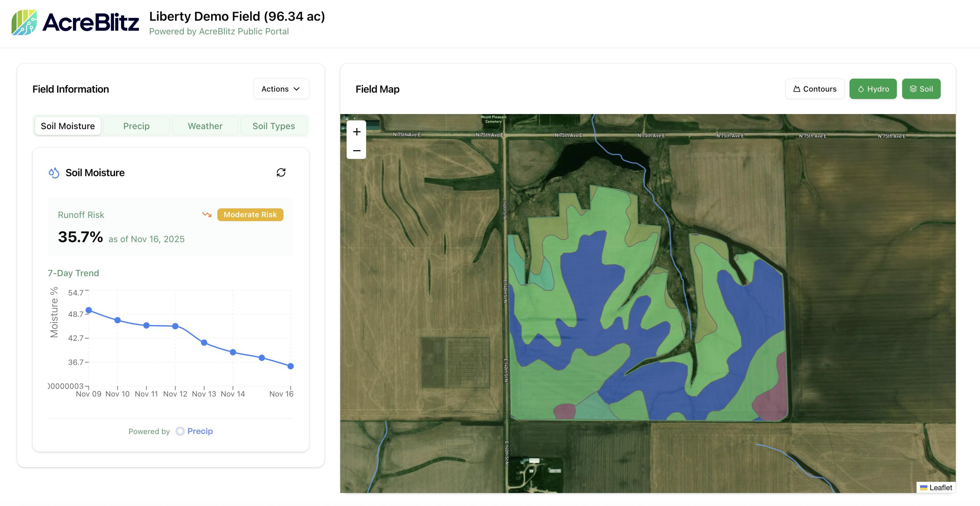Screen dimensions: 980x506
Task: Zoom in on the field map
Action: (x=356, y=132)
